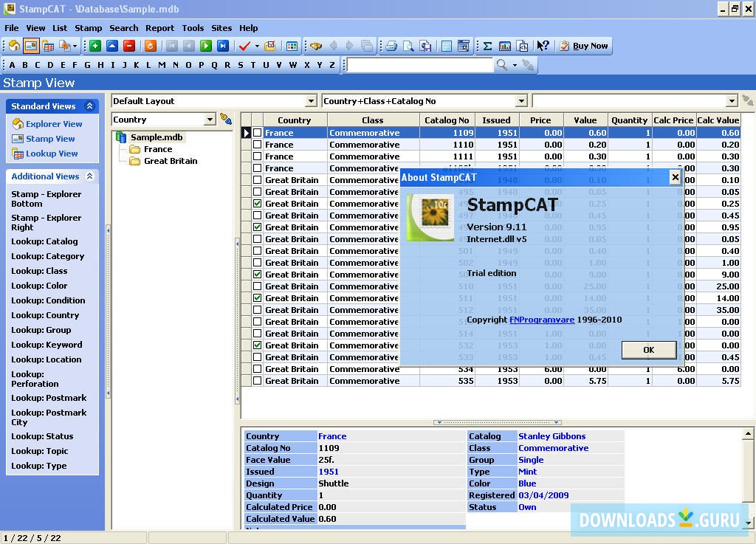Click the printer icon in toolbar

pos(391,46)
